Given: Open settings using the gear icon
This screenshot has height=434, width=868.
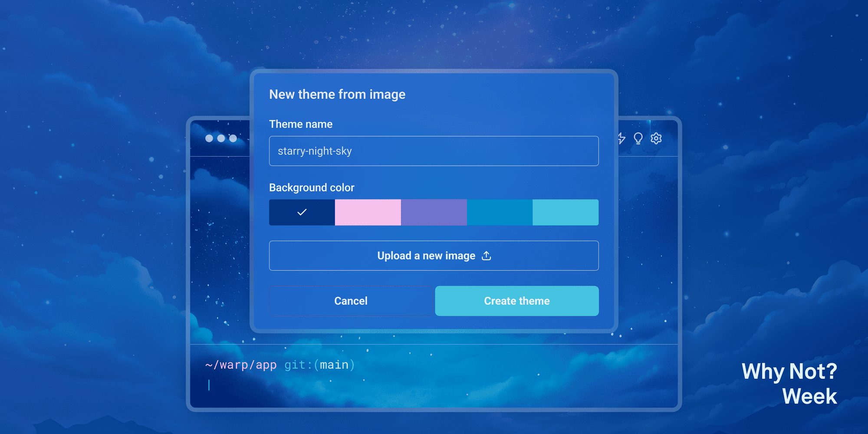Looking at the screenshot, I should (x=655, y=138).
